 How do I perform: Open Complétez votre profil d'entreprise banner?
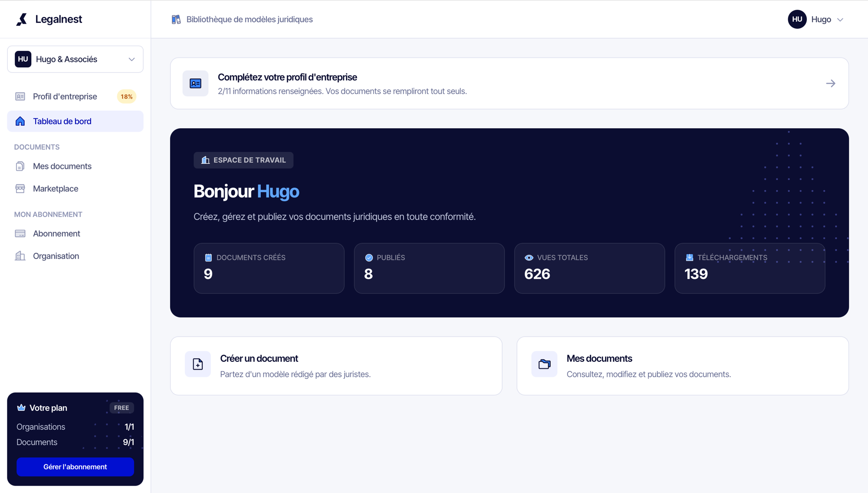pos(509,83)
